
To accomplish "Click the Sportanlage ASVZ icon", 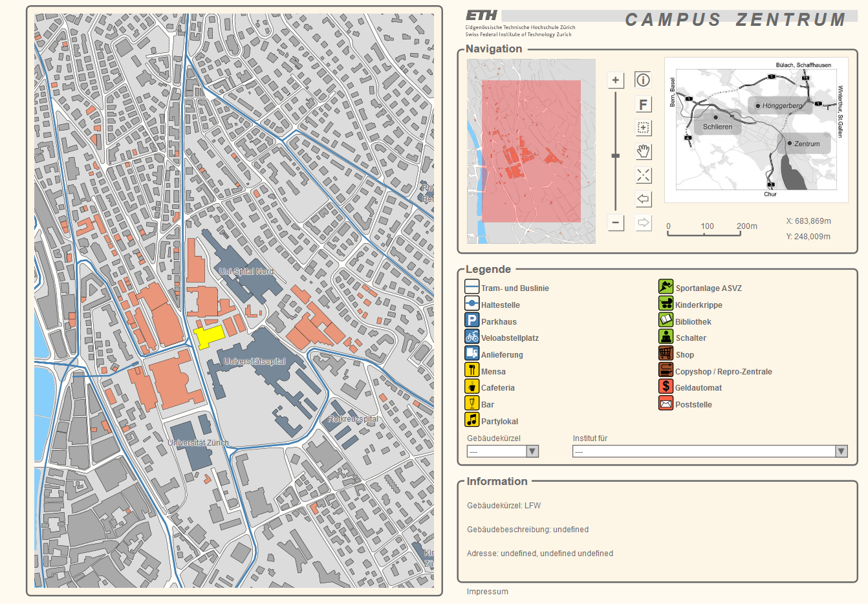I will click(x=666, y=286).
